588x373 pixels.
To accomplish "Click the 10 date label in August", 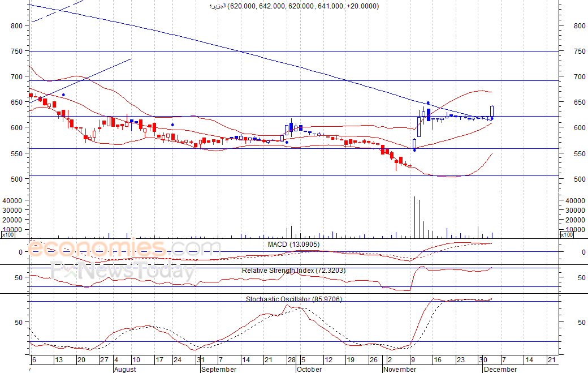I will (x=136, y=360).
